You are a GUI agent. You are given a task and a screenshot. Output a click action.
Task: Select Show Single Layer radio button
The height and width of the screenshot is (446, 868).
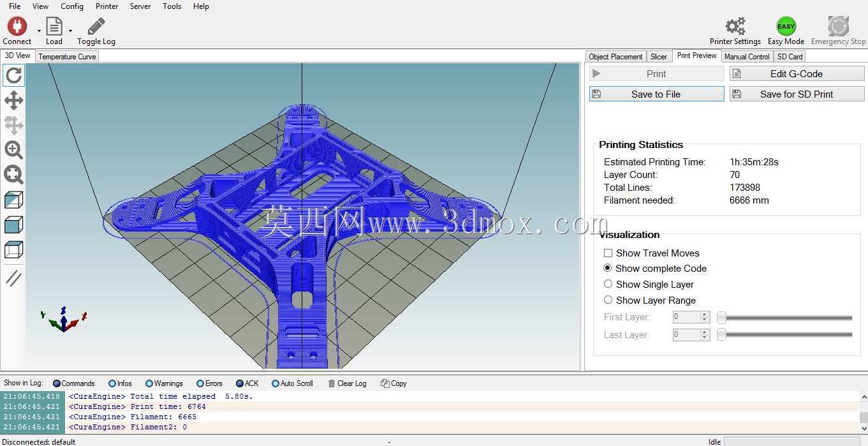point(608,284)
